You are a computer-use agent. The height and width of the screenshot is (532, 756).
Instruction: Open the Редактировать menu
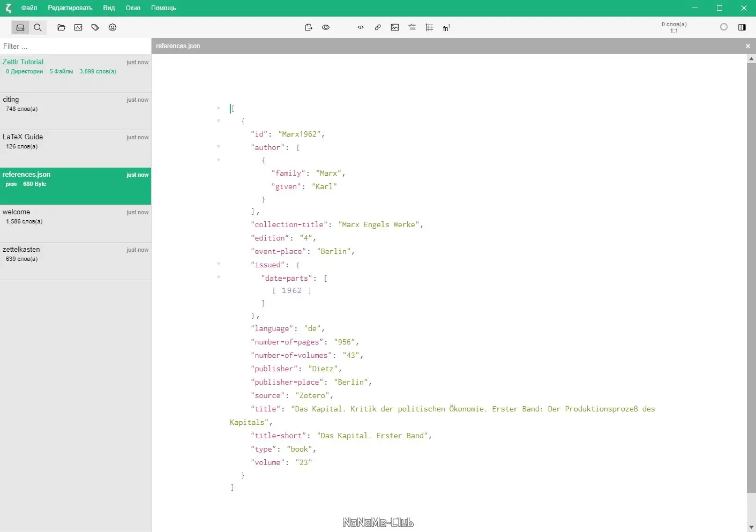click(x=70, y=8)
